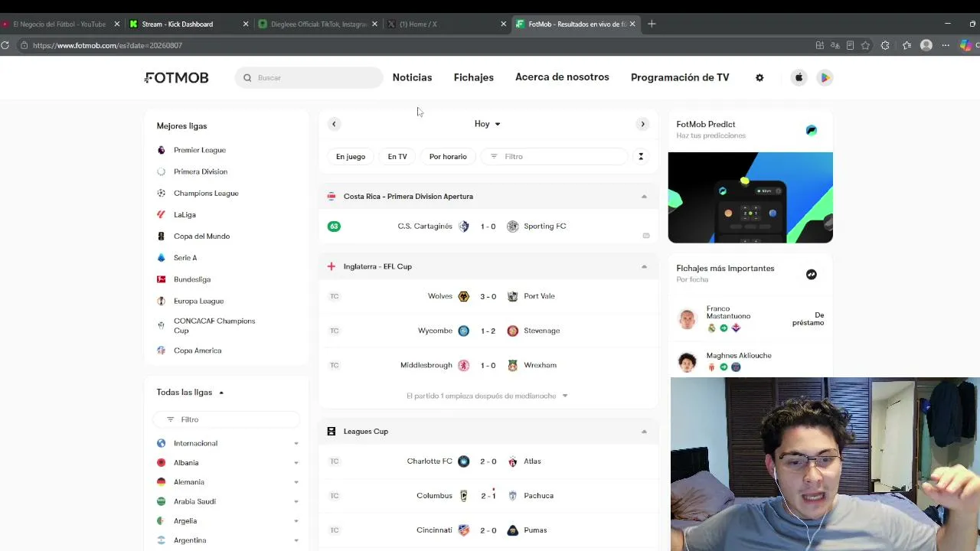Open the Hoy date dropdown
The height and width of the screenshot is (551, 980).
487,124
